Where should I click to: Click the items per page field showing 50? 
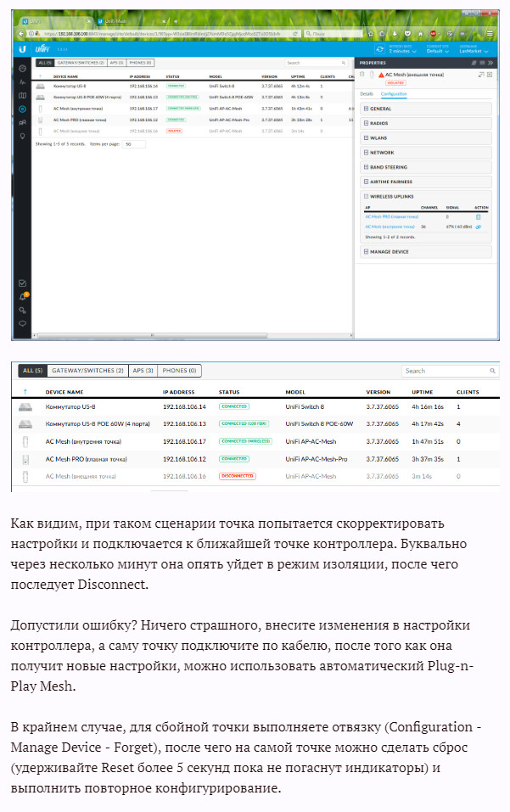tap(133, 144)
